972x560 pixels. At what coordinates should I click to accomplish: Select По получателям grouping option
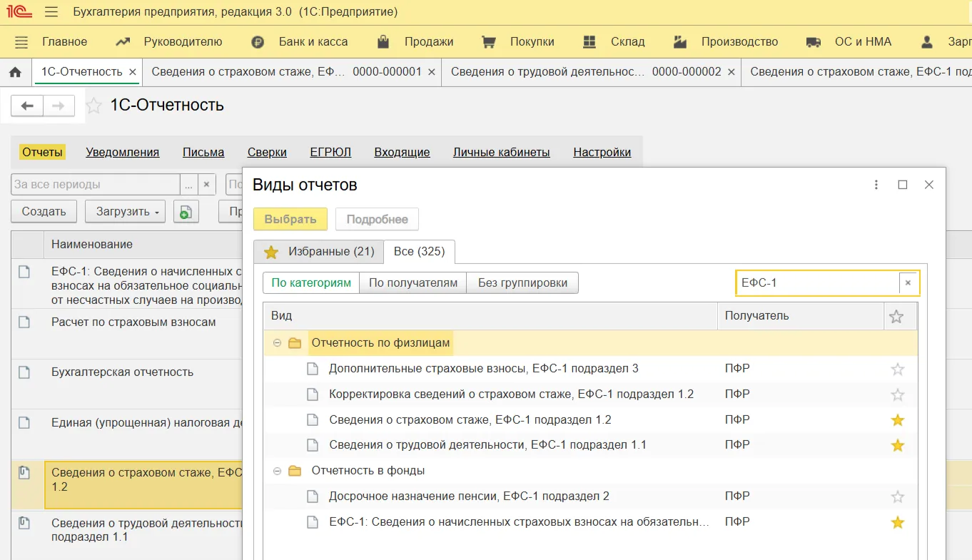[x=412, y=283]
